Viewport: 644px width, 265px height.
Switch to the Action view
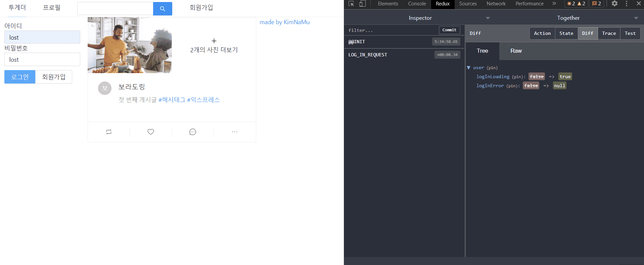tap(542, 33)
